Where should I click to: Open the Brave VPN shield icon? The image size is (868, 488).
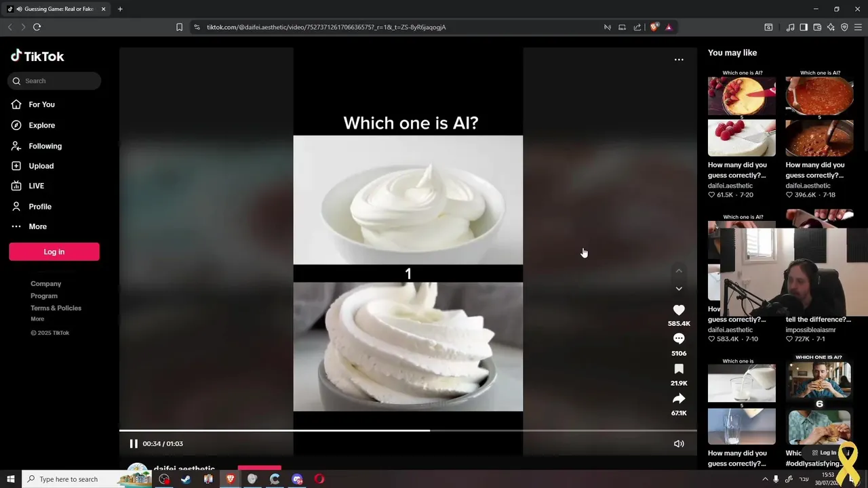pos(844,27)
